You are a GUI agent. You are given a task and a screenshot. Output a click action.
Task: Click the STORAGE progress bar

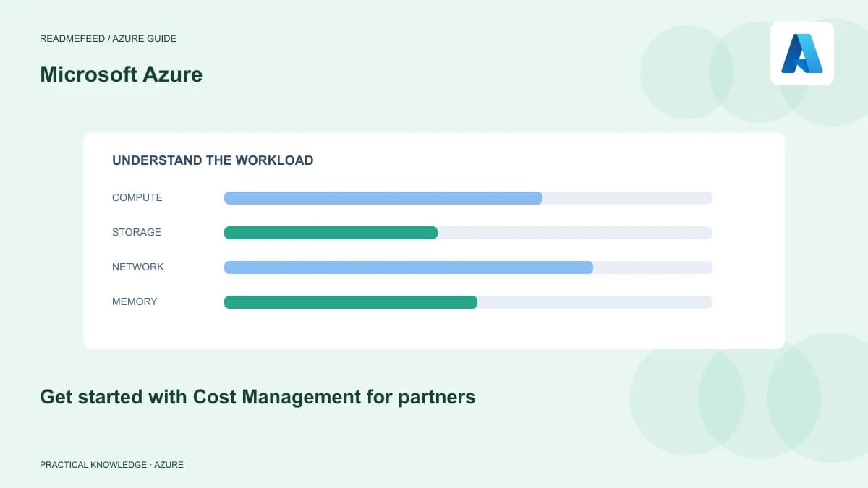(468, 233)
